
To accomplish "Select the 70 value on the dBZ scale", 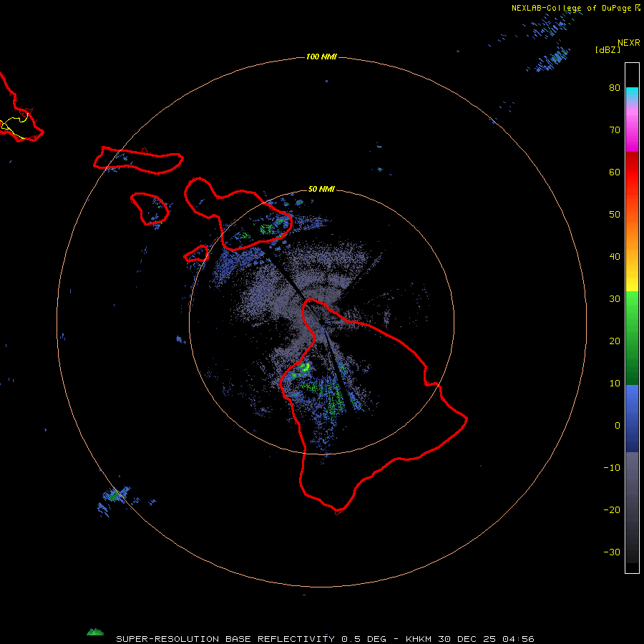I will (x=615, y=130).
